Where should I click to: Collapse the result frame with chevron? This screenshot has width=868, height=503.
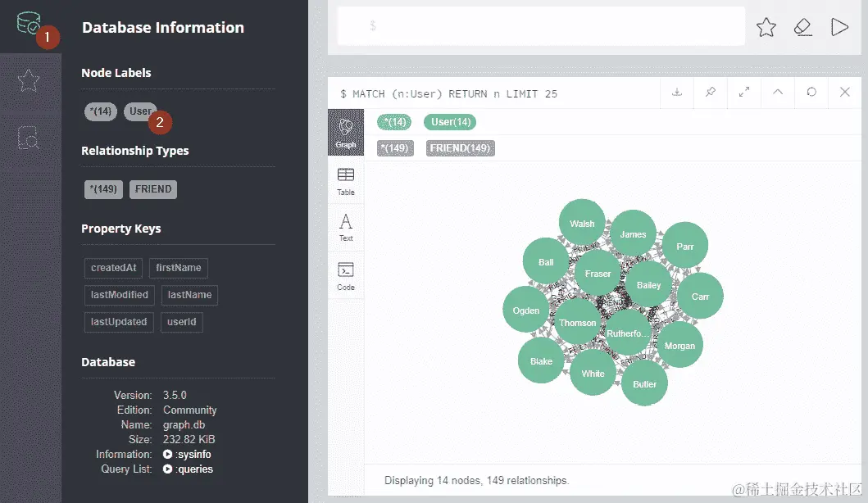778,93
